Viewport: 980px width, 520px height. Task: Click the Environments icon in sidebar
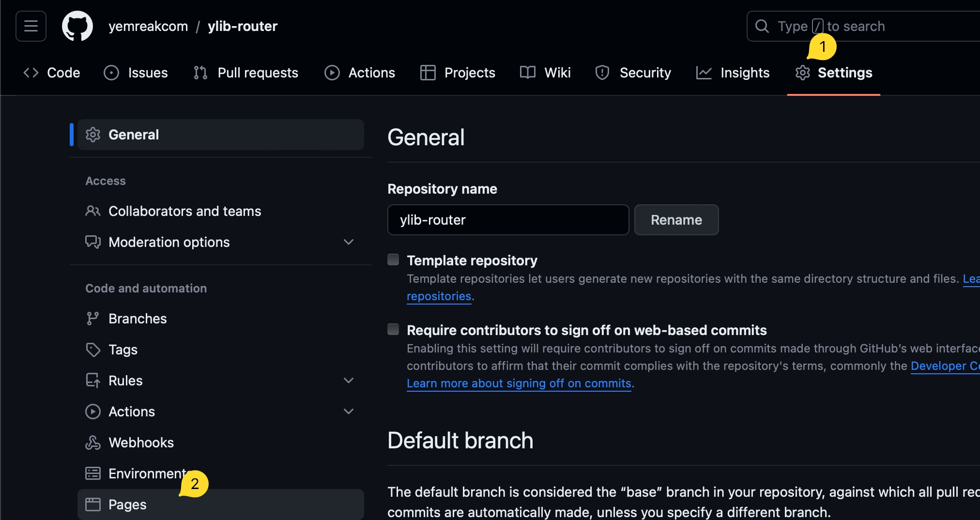click(x=92, y=474)
